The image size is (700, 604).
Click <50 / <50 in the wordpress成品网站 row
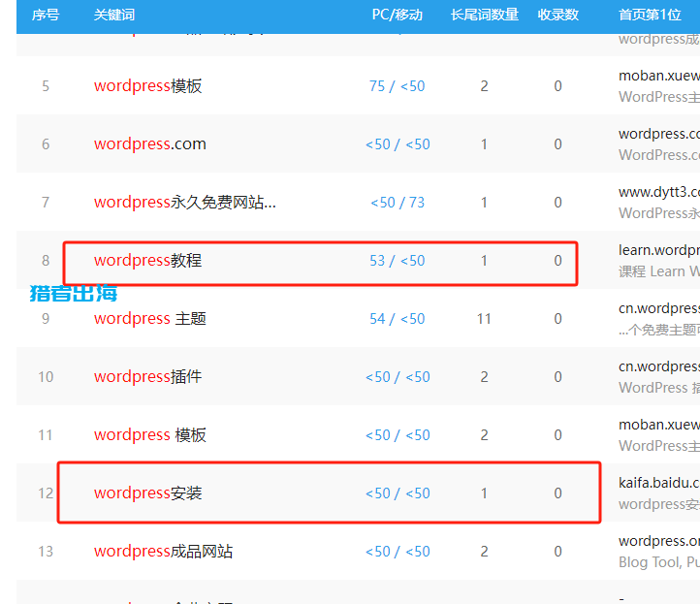pos(398,552)
